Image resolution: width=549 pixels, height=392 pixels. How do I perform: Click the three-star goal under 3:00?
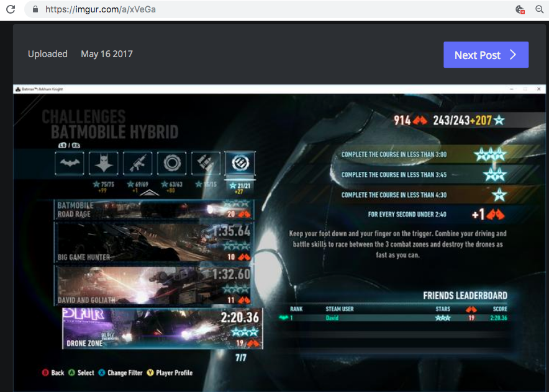click(490, 154)
